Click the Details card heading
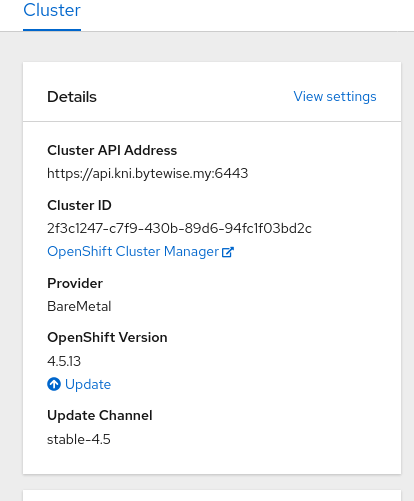 72,97
